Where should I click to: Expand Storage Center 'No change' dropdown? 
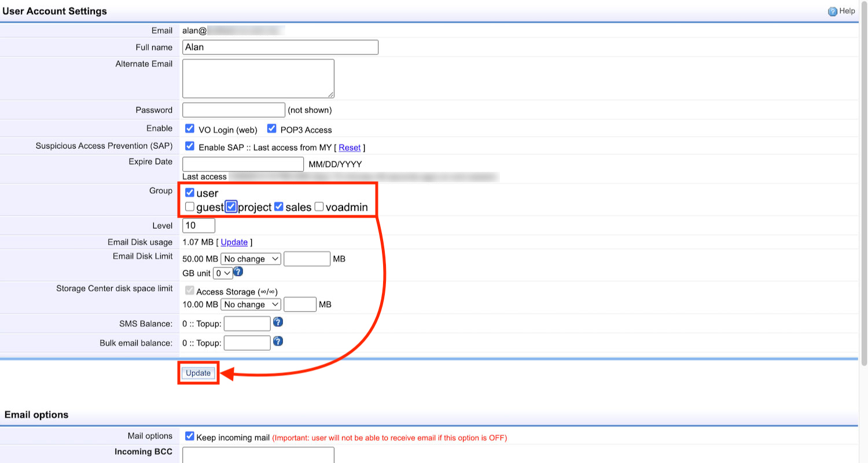[x=251, y=304]
